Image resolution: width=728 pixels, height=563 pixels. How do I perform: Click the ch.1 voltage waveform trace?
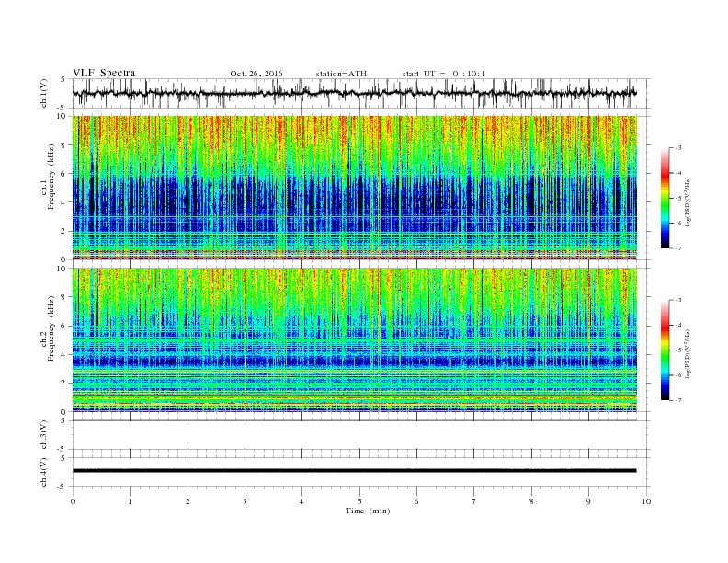pyautogui.click(x=354, y=93)
